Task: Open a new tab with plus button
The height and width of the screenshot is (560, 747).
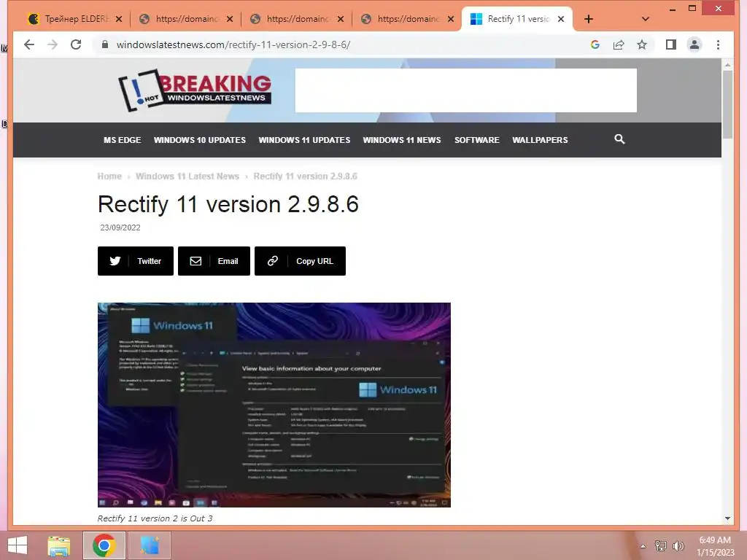Action: coord(589,19)
